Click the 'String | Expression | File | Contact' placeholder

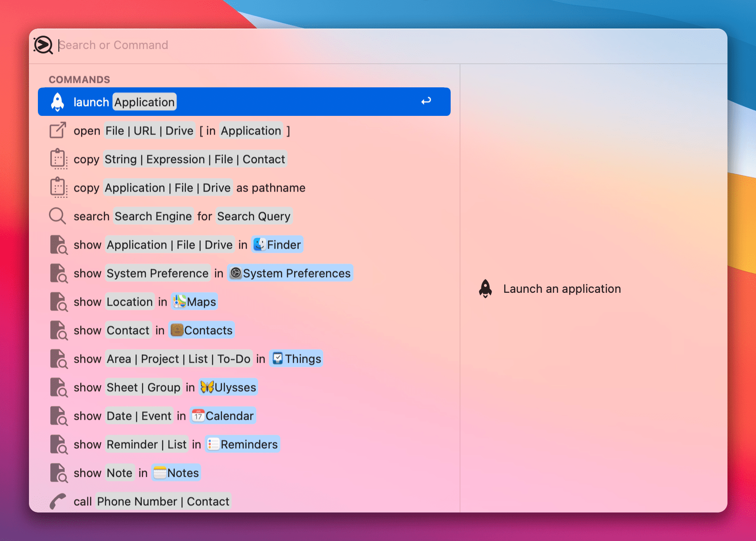click(x=195, y=159)
